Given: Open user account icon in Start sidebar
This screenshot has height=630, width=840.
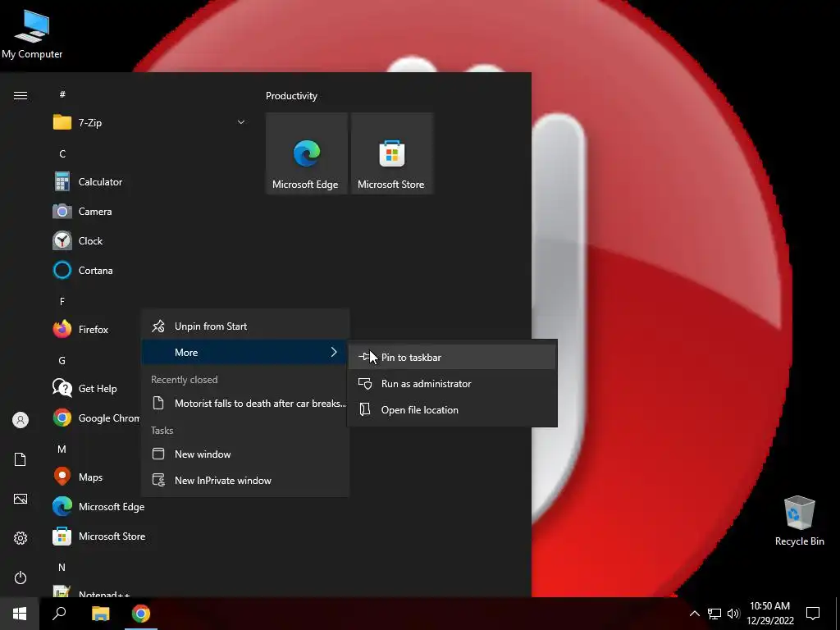Looking at the screenshot, I should [x=21, y=420].
